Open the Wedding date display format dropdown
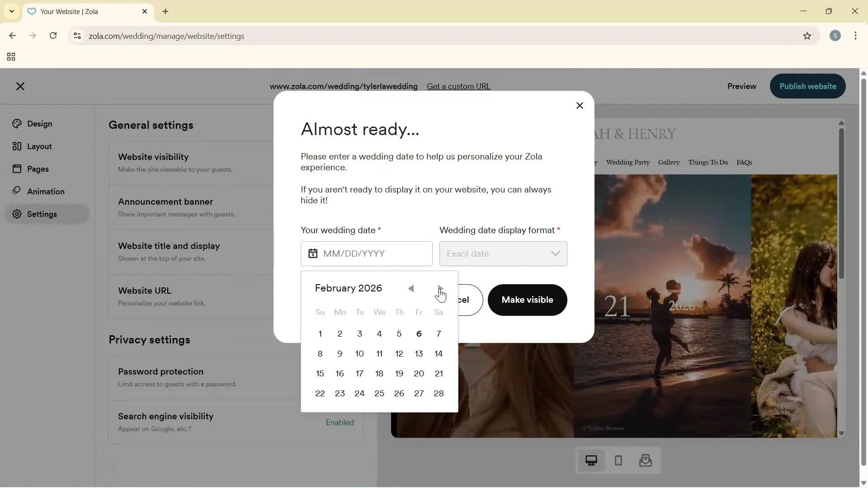Screen dimensions: 868x488 coord(503,253)
